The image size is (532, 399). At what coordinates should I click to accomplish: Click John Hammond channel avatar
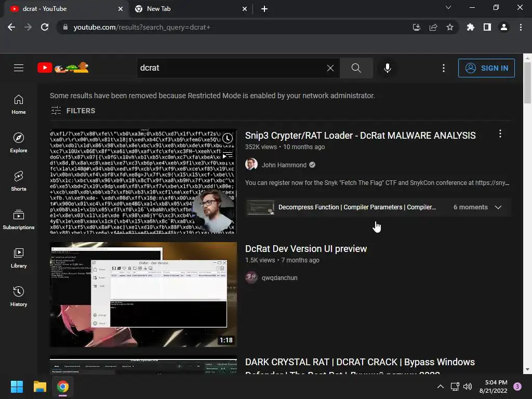click(x=251, y=164)
